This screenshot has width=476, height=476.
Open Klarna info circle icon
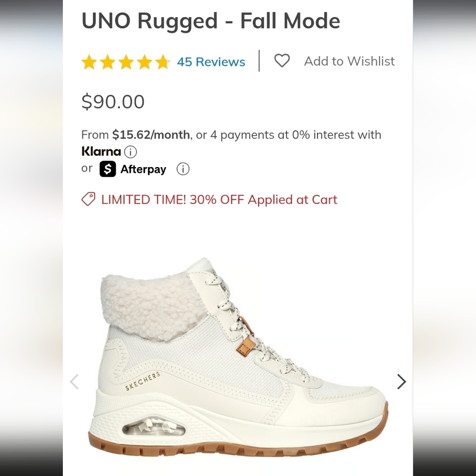[130, 151]
